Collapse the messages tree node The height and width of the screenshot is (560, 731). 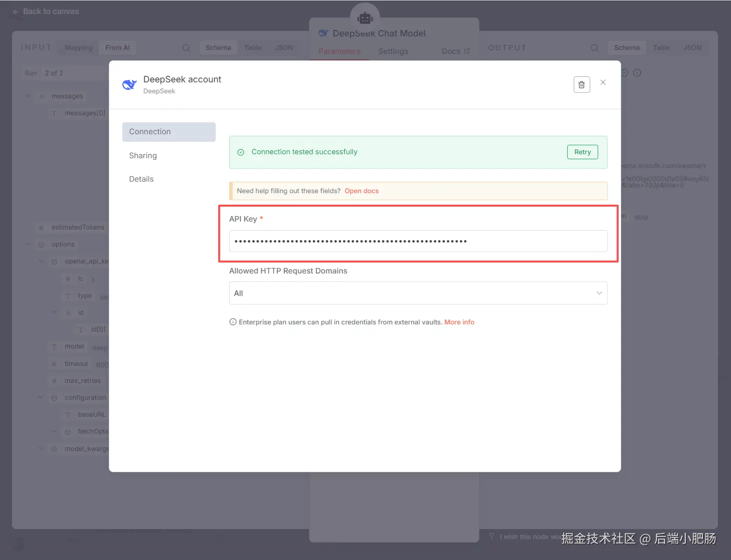point(28,96)
